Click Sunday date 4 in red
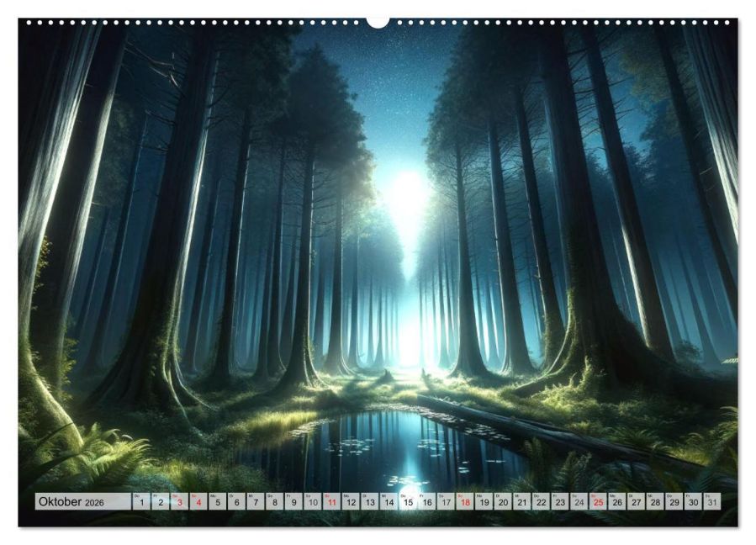This screenshot has width=756, height=545. click(198, 501)
